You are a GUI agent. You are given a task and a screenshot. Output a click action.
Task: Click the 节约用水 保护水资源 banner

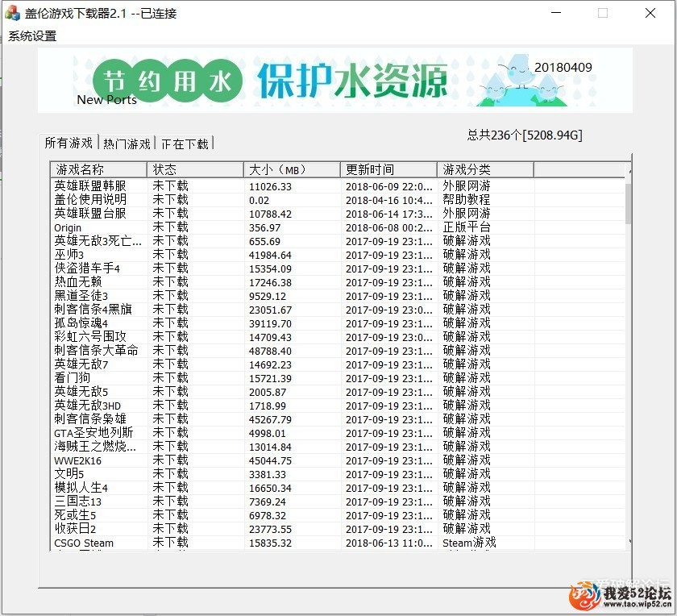tap(335, 81)
